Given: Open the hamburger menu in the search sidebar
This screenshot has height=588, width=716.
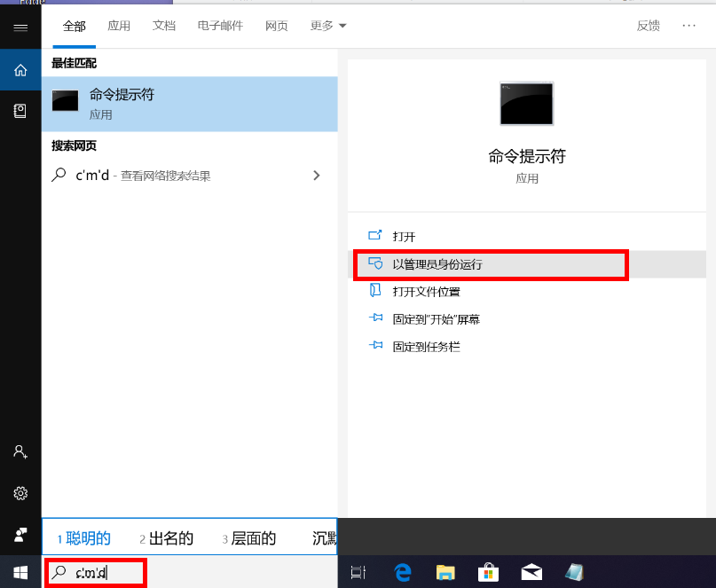Looking at the screenshot, I should coord(20,27).
